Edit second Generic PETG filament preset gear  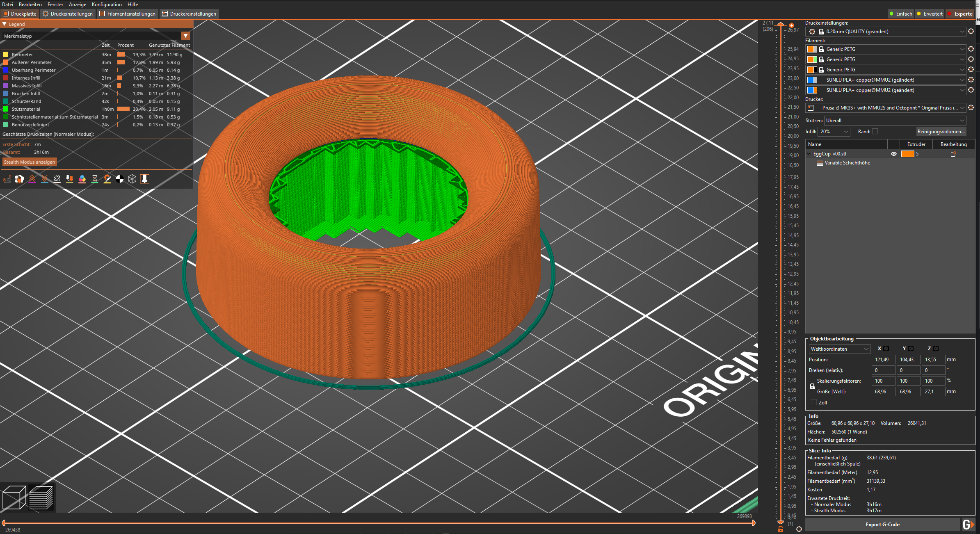coord(971,59)
